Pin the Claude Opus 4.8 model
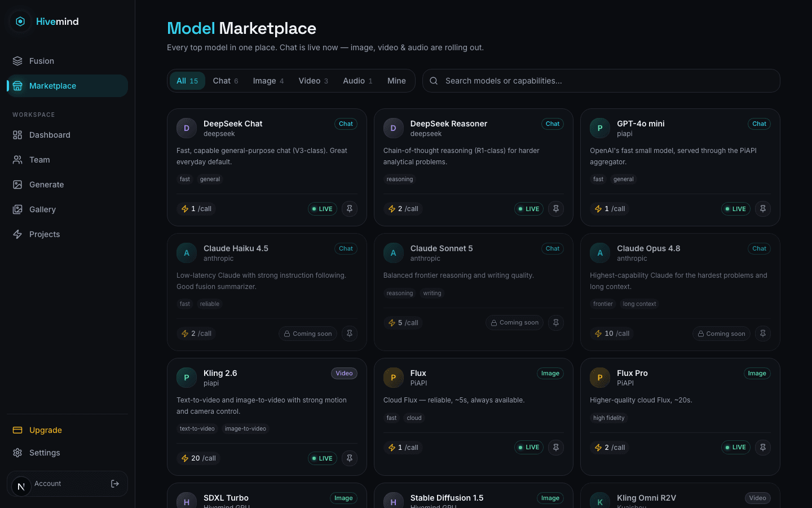 pos(763,334)
